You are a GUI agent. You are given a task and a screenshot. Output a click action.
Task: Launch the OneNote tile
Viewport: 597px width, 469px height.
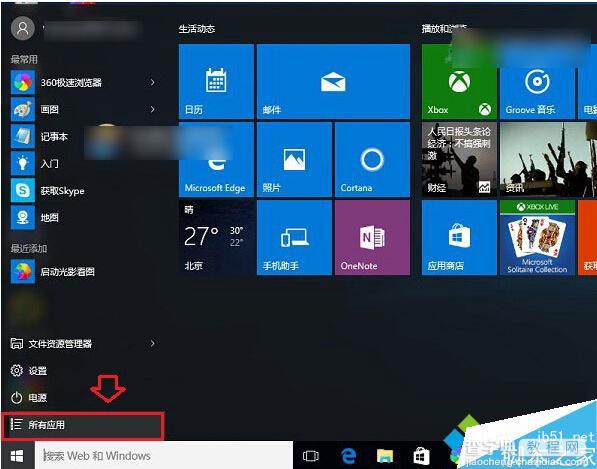click(x=372, y=238)
